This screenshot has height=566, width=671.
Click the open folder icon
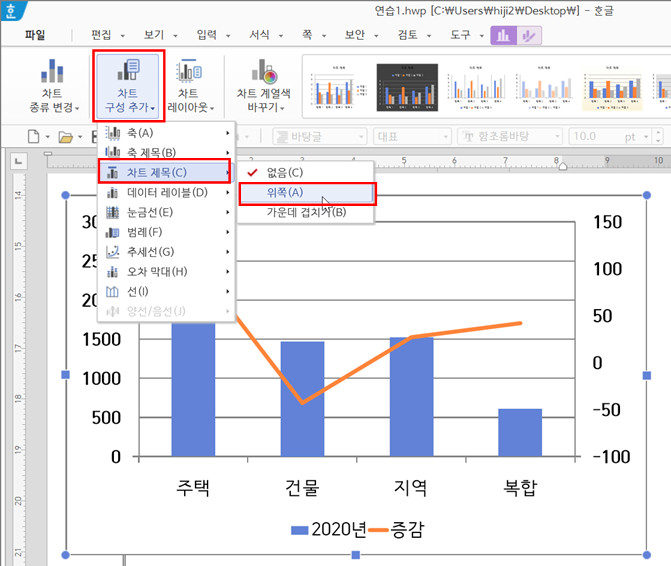click(66, 136)
